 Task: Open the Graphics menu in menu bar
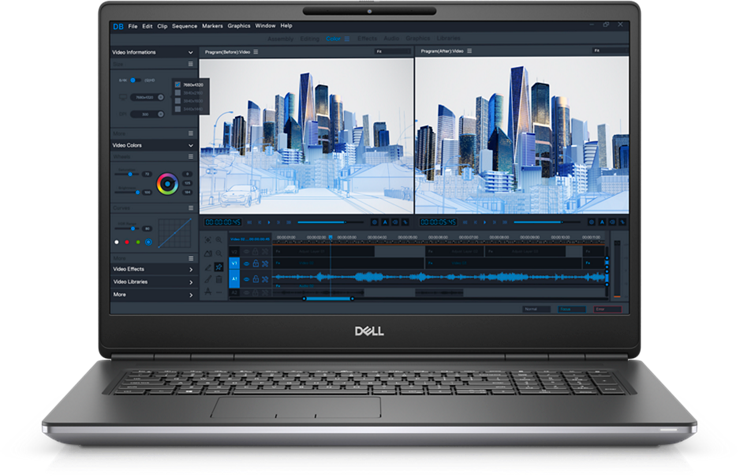tap(239, 26)
